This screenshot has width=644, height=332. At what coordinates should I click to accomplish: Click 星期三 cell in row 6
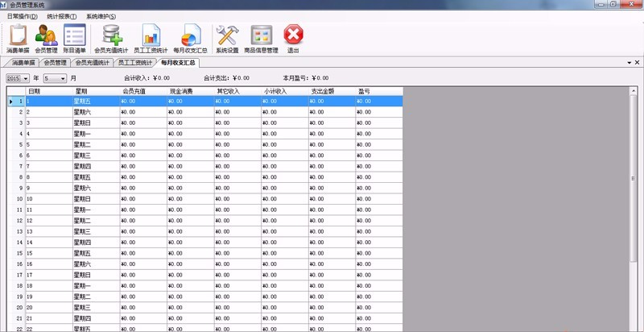(x=96, y=156)
